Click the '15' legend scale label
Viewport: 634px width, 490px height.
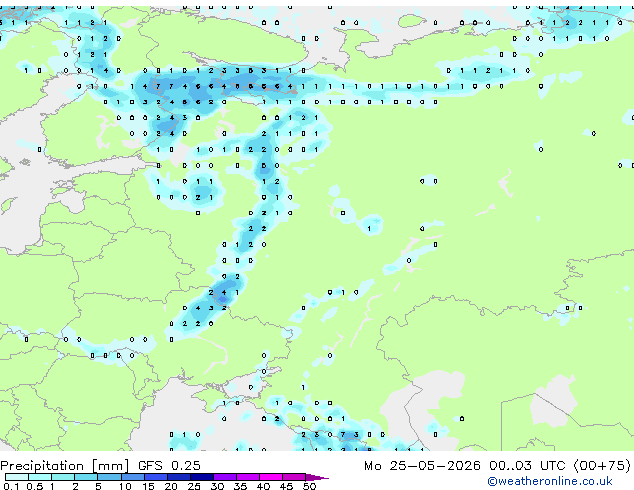pos(148,486)
